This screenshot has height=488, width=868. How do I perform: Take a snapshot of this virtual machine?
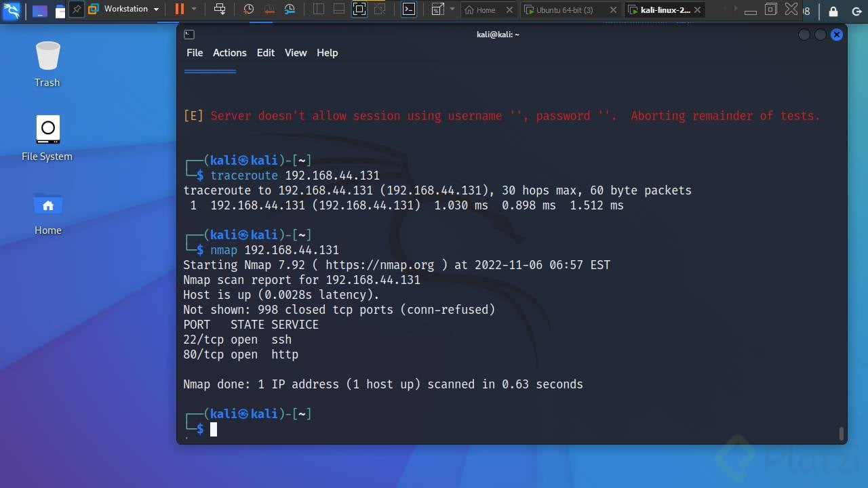click(249, 9)
